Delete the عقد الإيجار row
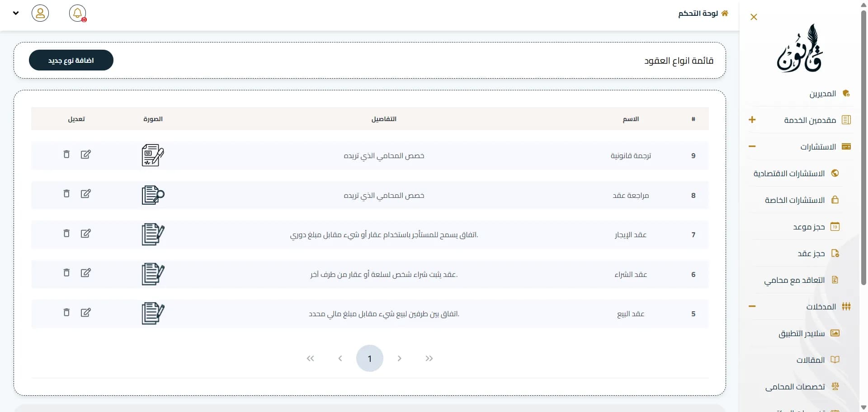This screenshot has width=868, height=412. point(66,234)
